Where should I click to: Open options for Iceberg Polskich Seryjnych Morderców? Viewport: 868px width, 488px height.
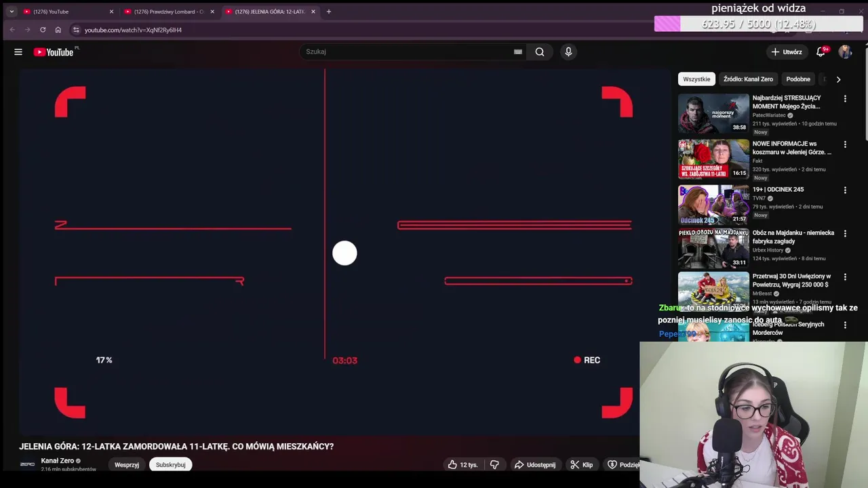845,325
